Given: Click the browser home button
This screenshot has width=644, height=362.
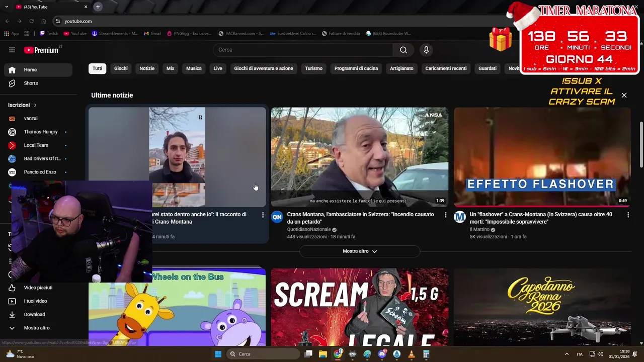Looking at the screenshot, I should pyautogui.click(x=43, y=21).
